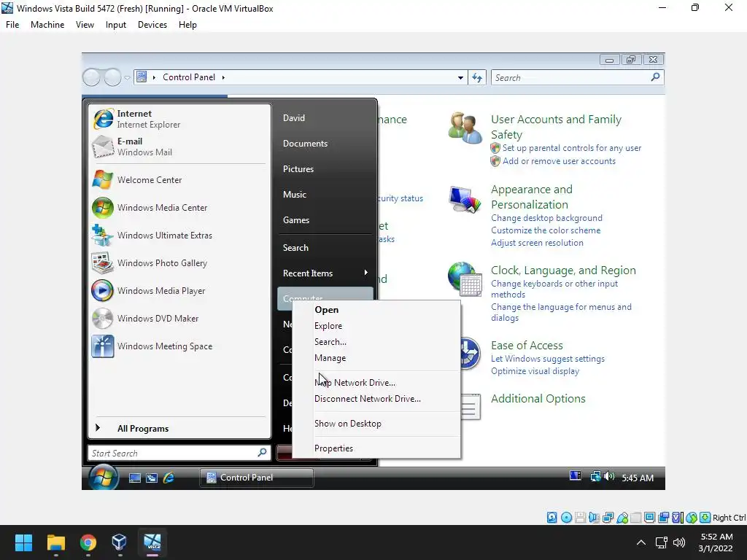Choose Disconnect Network Drive...
The height and width of the screenshot is (560, 747).
(376, 399)
